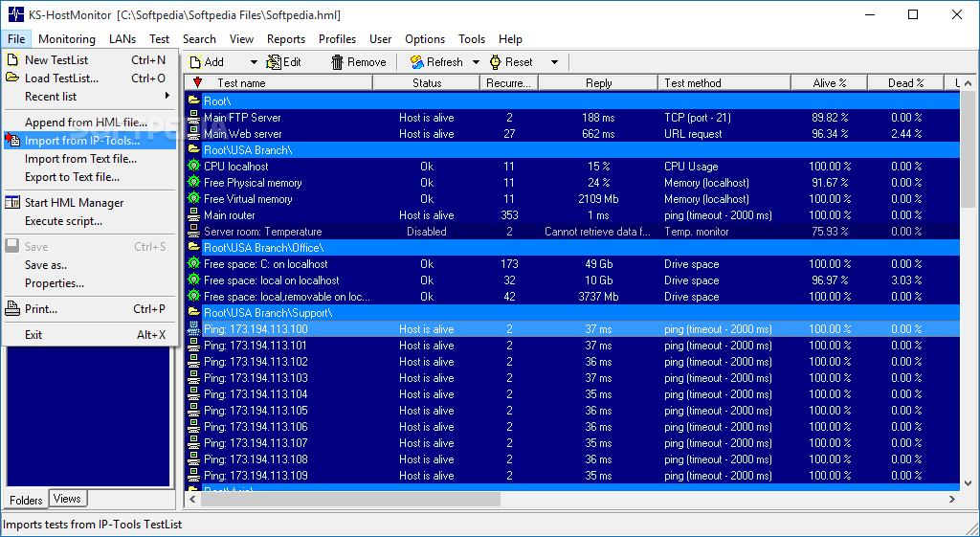Screen dimensions: 980x537
Task: Sort by the Test method column header
Action: [x=725, y=82]
